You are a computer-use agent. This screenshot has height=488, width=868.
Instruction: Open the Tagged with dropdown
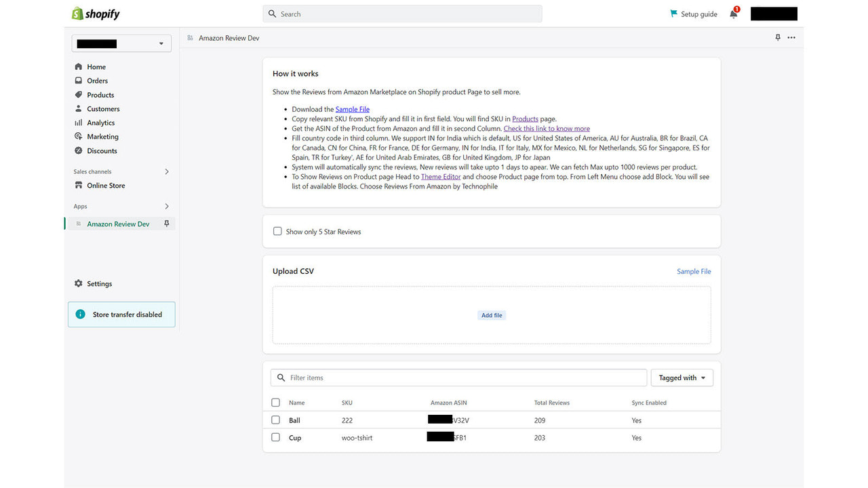click(682, 378)
